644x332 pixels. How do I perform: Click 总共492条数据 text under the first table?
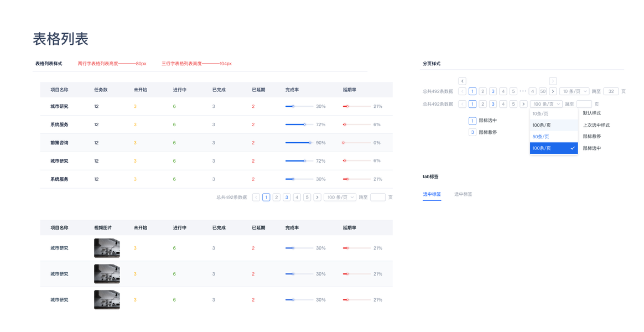[232, 197]
